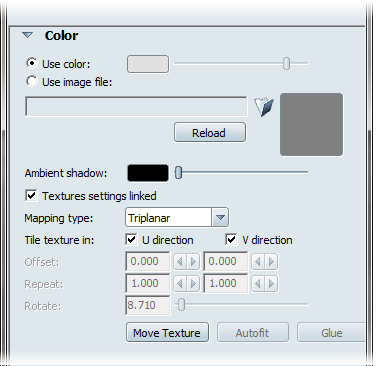Click the Move Texture button
This screenshot has height=366, width=377.
[x=167, y=332]
